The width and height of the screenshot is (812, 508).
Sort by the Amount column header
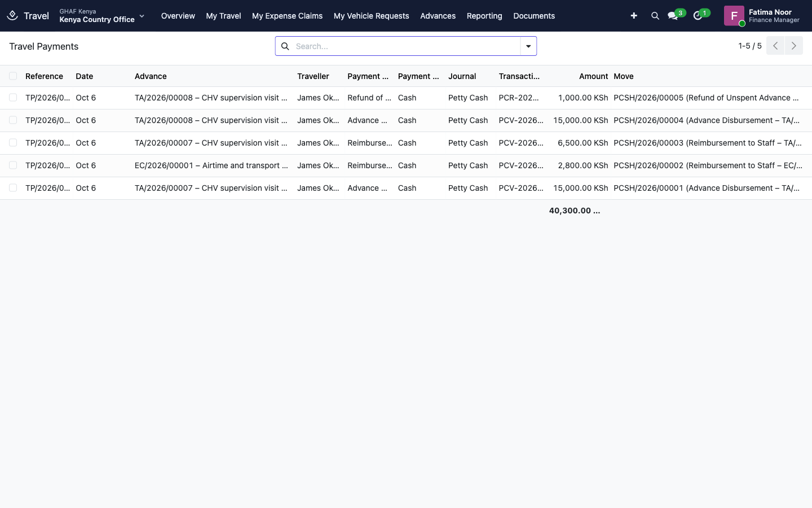pyautogui.click(x=593, y=76)
